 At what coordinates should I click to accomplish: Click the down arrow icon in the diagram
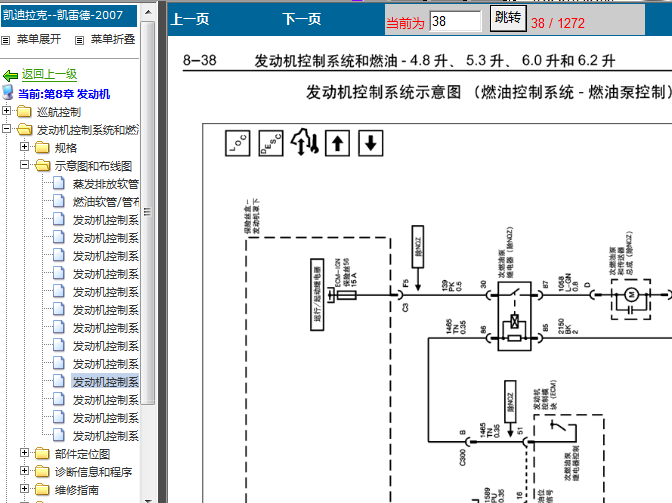(370, 143)
